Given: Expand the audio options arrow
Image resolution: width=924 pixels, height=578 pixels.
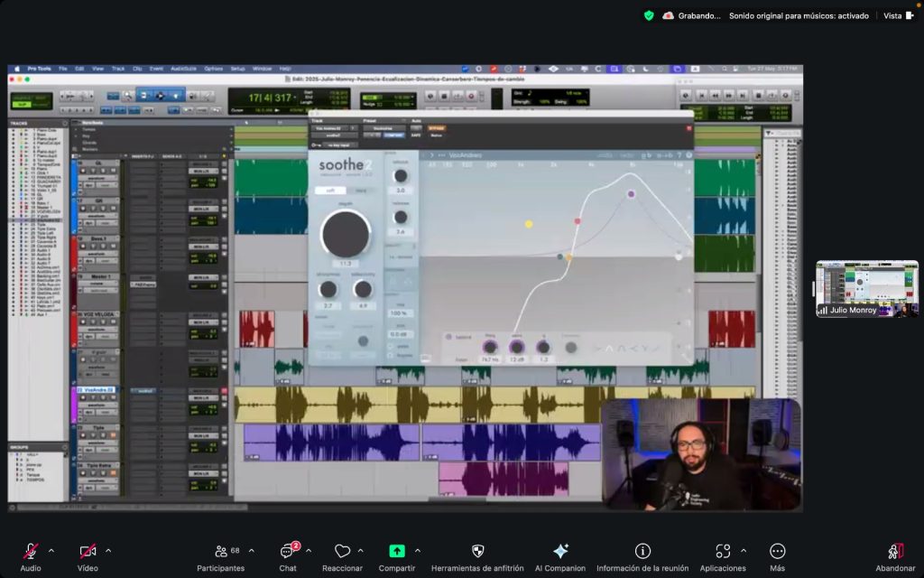Looking at the screenshot, I should [x=51, y=550].
